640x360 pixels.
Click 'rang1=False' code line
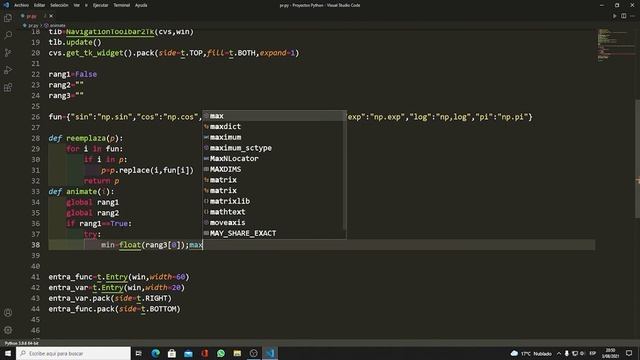click(73, 74)
